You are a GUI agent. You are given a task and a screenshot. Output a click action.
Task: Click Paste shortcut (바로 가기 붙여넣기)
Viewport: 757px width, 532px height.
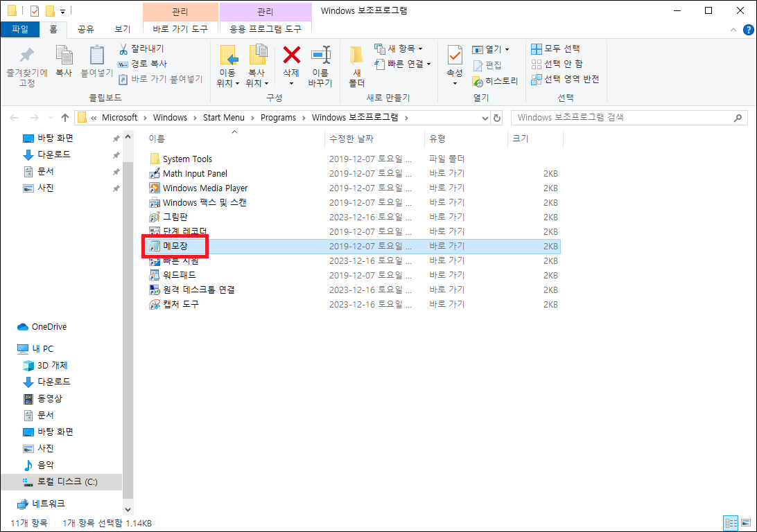click(160, 79)
